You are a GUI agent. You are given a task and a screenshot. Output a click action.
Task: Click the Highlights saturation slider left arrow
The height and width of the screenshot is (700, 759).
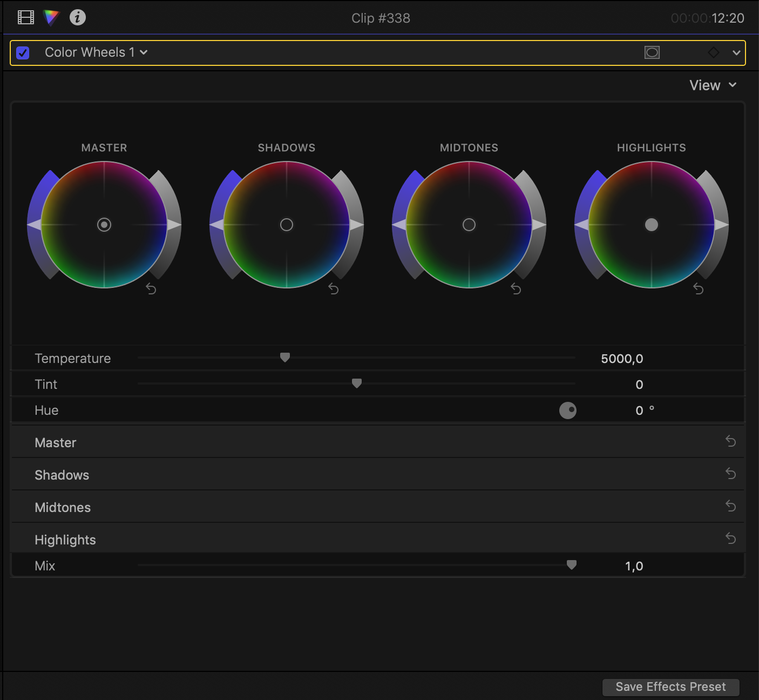coord(581,225)
